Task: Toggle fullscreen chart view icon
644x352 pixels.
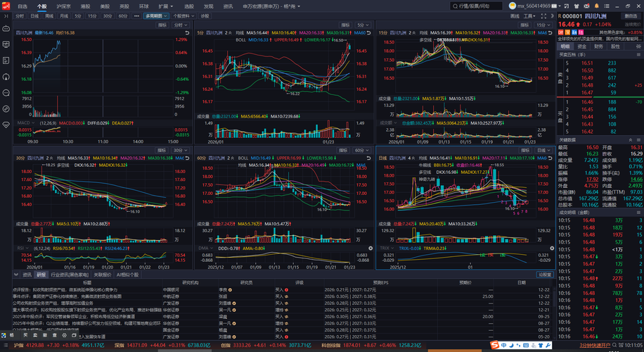Action: click(543, 16)
